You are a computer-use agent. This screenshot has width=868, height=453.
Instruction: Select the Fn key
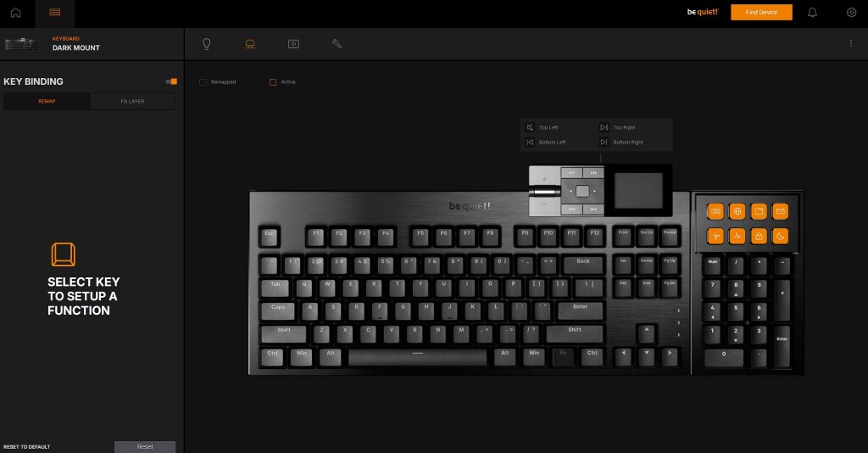pyautogui.click(x=563, y=356)
